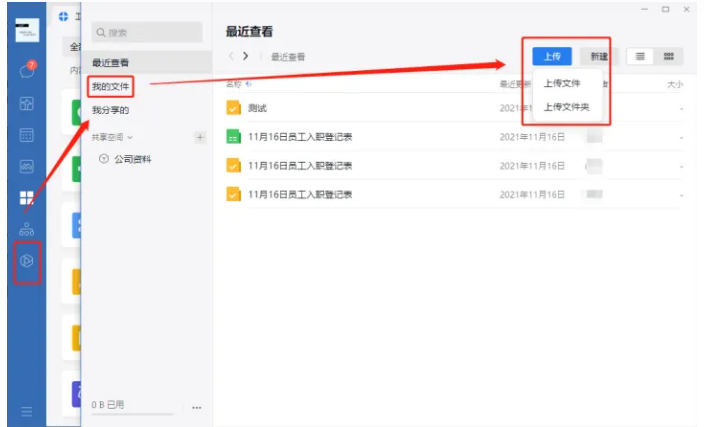The width and height of the screenshot is (704, 427).
Task: Open the workbench four-squares icon
Action: [x=26, y=198]
